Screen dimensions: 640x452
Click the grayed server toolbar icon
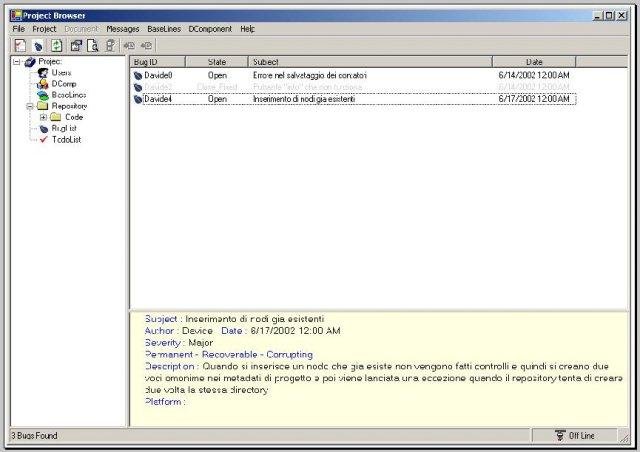pyautogui.click(x=110, y=45)
